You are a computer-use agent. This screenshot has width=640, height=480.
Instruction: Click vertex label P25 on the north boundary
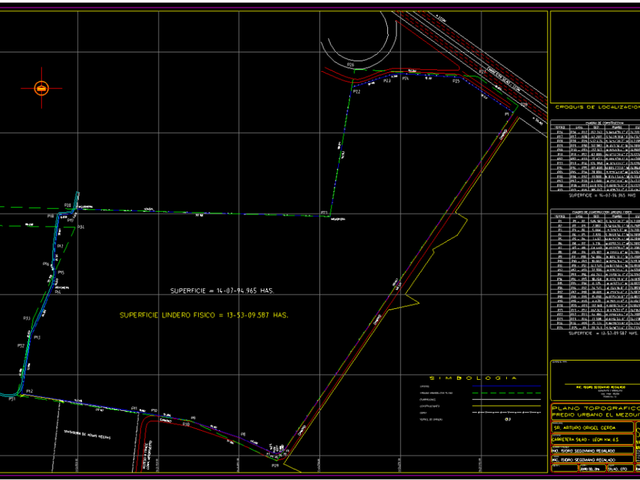(456, 81)
